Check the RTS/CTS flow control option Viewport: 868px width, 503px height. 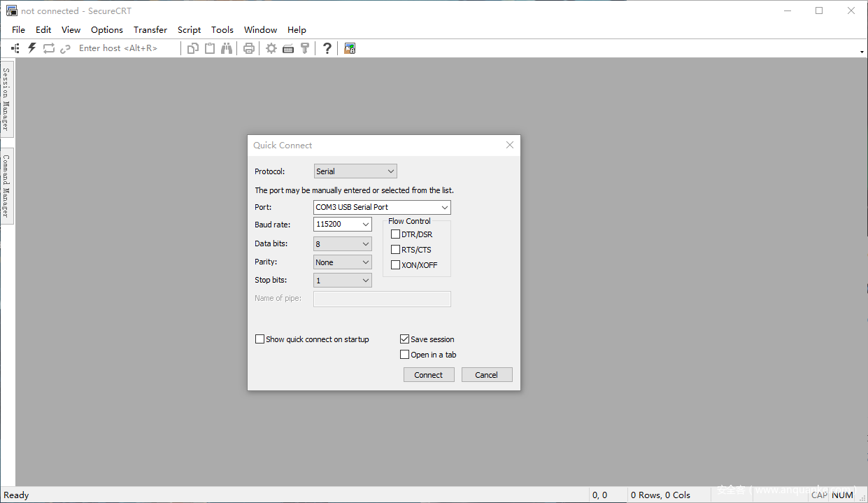point(396,250)
